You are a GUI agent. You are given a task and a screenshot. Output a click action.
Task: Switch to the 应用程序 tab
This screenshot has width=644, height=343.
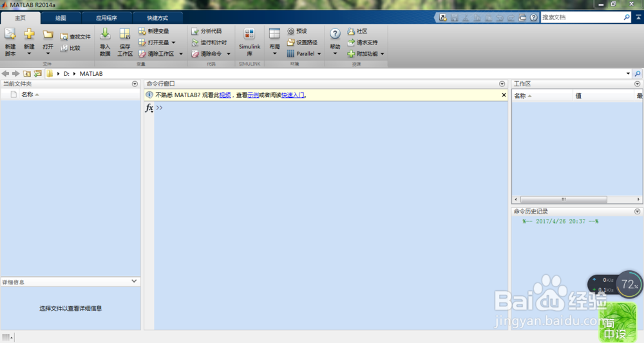(106, 17)
